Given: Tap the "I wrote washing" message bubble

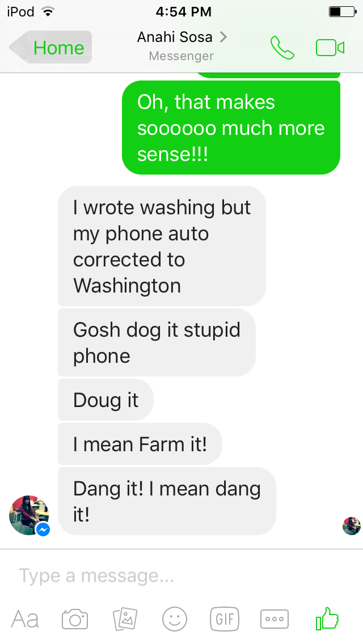Looking at the screenshot, I should point(162,246).
